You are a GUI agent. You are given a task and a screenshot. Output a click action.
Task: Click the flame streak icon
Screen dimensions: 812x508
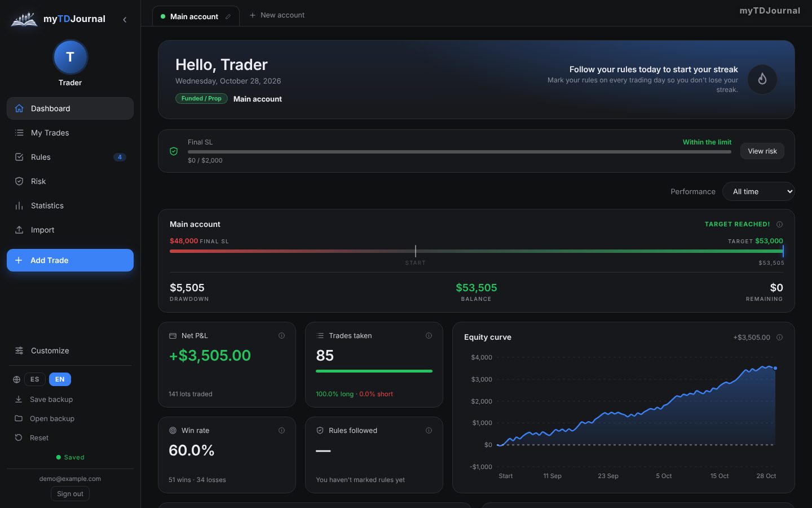click(762, 79)
